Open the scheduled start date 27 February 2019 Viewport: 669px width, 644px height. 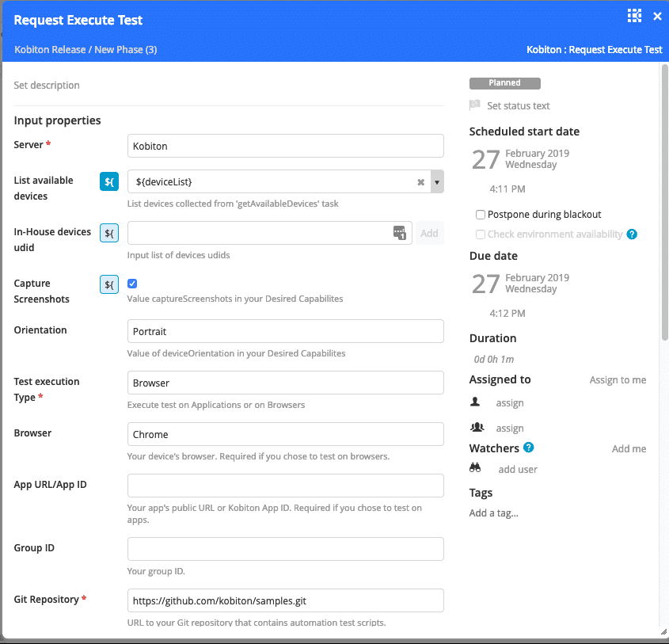[519, 159]
